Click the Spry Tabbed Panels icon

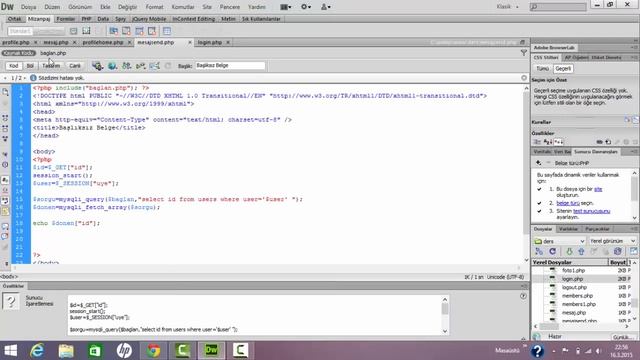tap(126, 31)
